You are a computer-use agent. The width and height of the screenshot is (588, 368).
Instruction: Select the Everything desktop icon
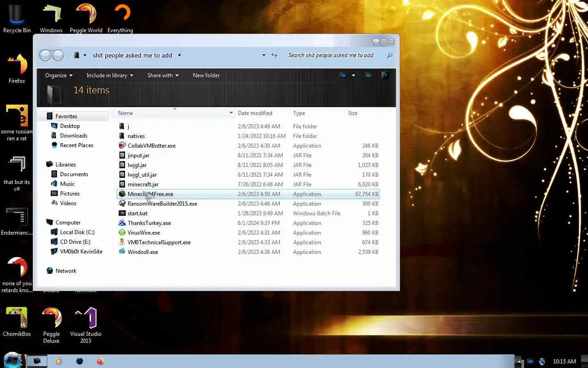click(x=120, y=19)
